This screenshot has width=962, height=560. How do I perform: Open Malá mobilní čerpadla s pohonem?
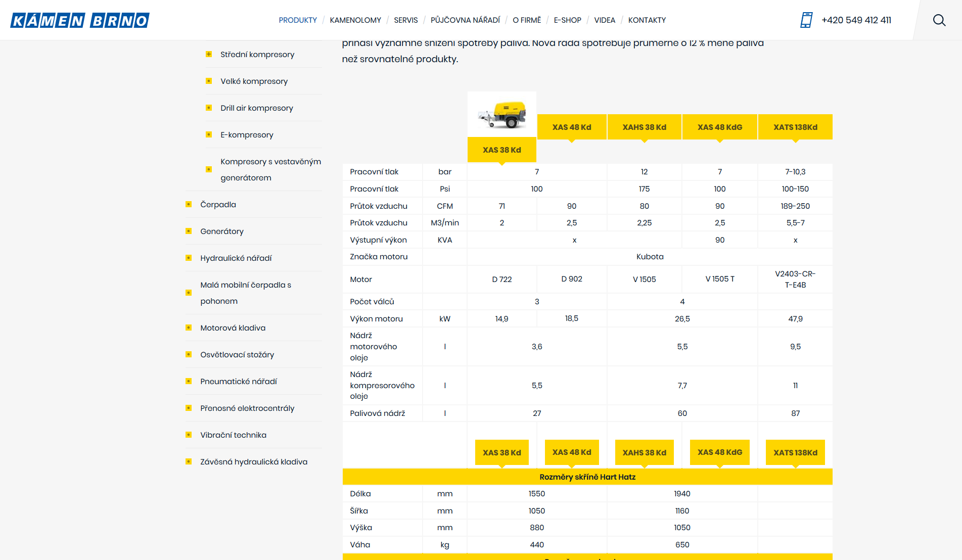coord(246,293)
